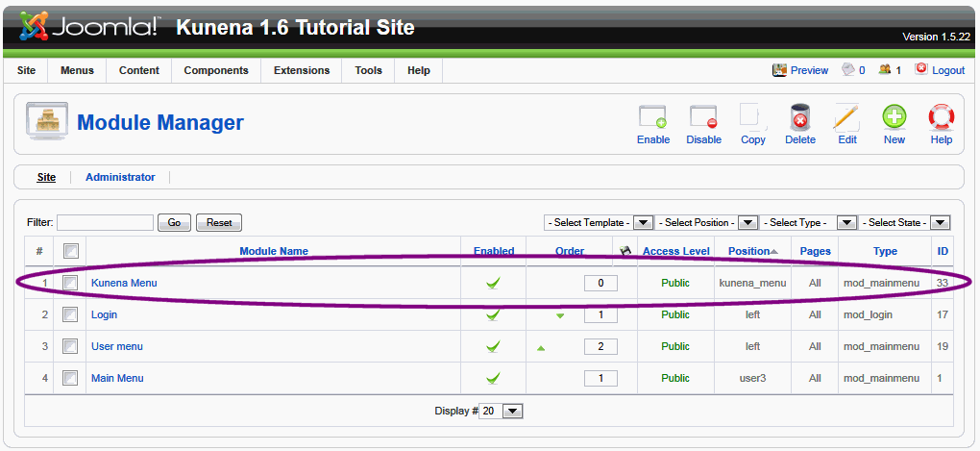This screenshot has height=451, width=980.
Task: Check the Kunena Menu row checkbox
Action: pyautogui.click(x=70, y=283)
